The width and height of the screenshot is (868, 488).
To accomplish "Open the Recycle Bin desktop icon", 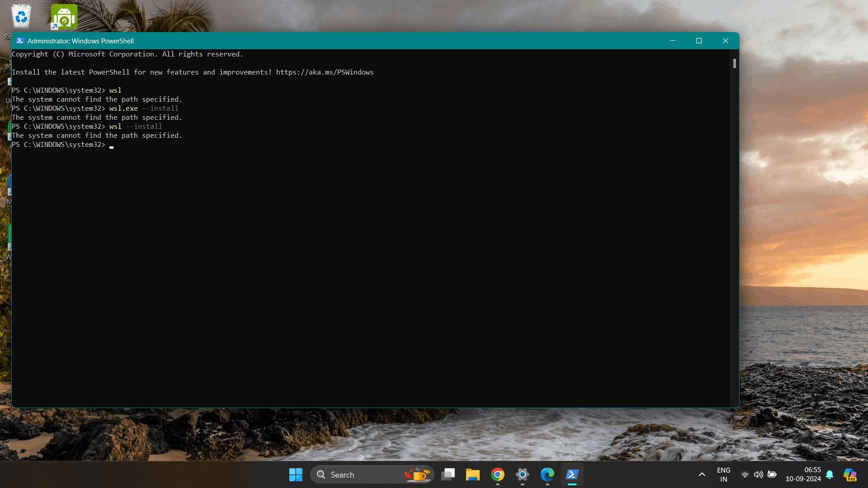I will tap(21, 17).
